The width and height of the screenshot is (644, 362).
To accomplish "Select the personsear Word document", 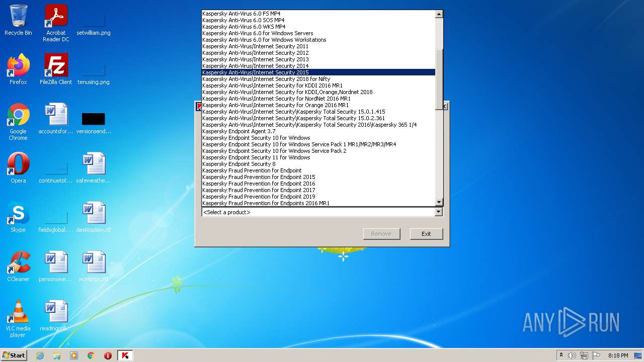I will [56, 266].
